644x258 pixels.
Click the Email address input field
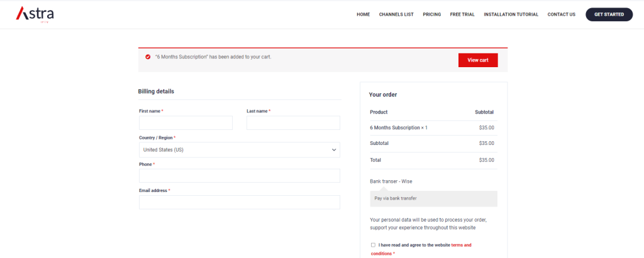240,202
